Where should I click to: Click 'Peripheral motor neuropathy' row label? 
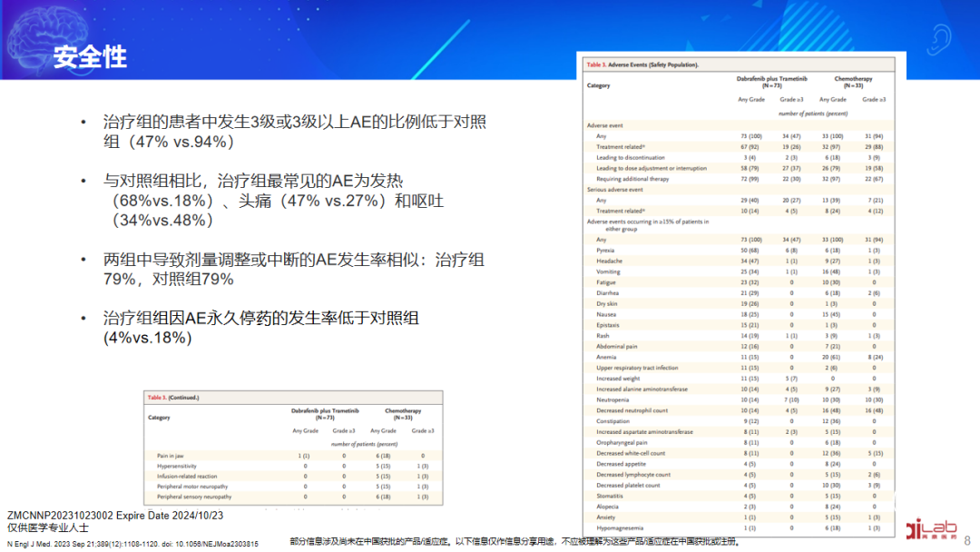pyautogui.click(x=191, y=487)
